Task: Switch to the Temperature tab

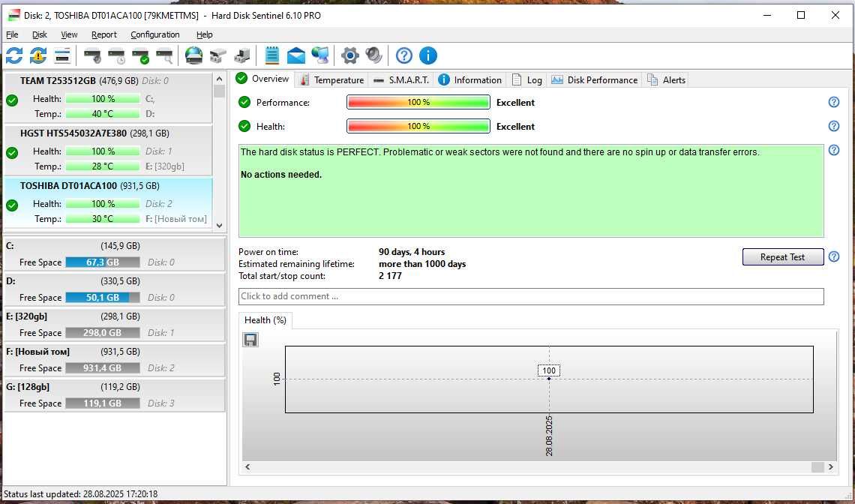Action: [x=331, y=79]
